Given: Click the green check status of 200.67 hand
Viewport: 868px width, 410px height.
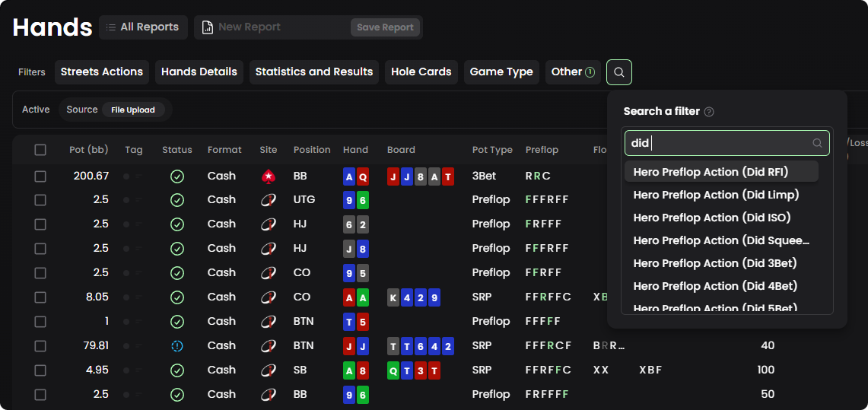Looking at the screenshot, I should coord(177,176).
